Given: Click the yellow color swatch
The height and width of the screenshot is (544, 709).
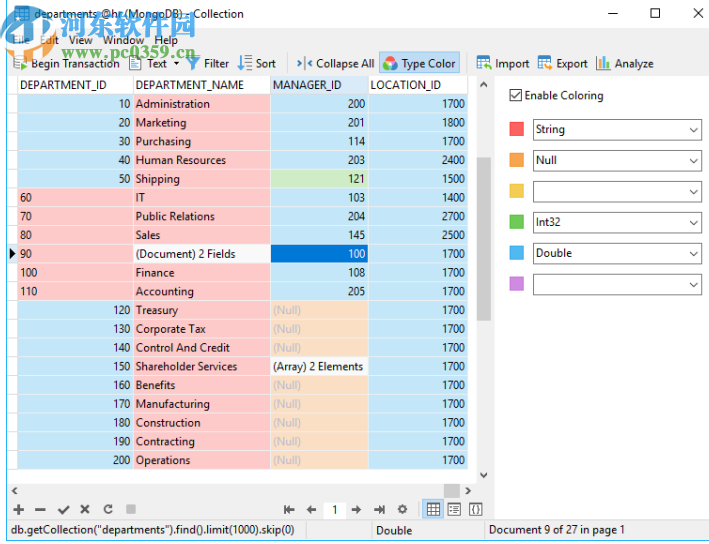Looking at the screenshot, I should pyautogui.click(x=516, y=191).
